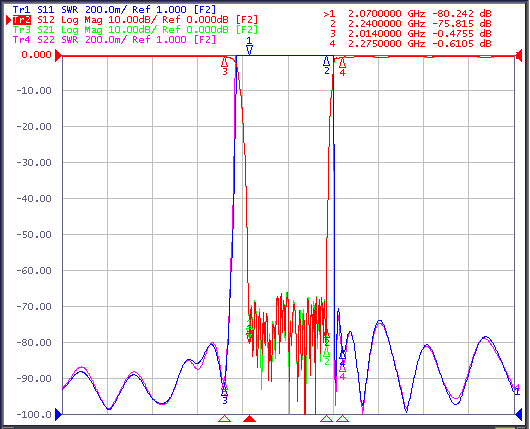This screenshot has width=530, height=429.
Task: Click blue marker 2 near the top of the plot
Action: coord(327,66)
